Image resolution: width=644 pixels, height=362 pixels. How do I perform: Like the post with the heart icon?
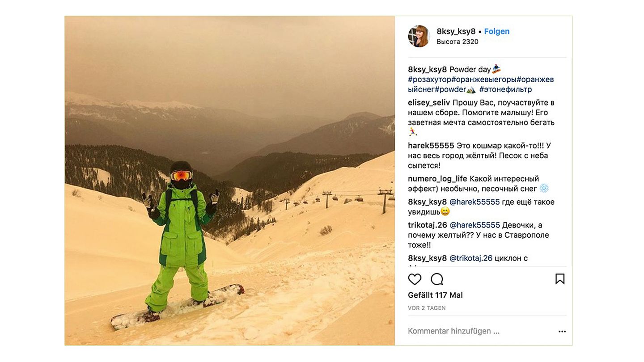tap(415, 279)
